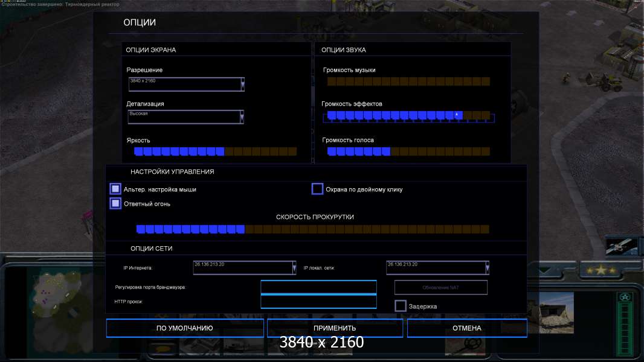Click the ОПЦИИ ЭКРАНА heading
644x362 pixels.
coord(151,49)
